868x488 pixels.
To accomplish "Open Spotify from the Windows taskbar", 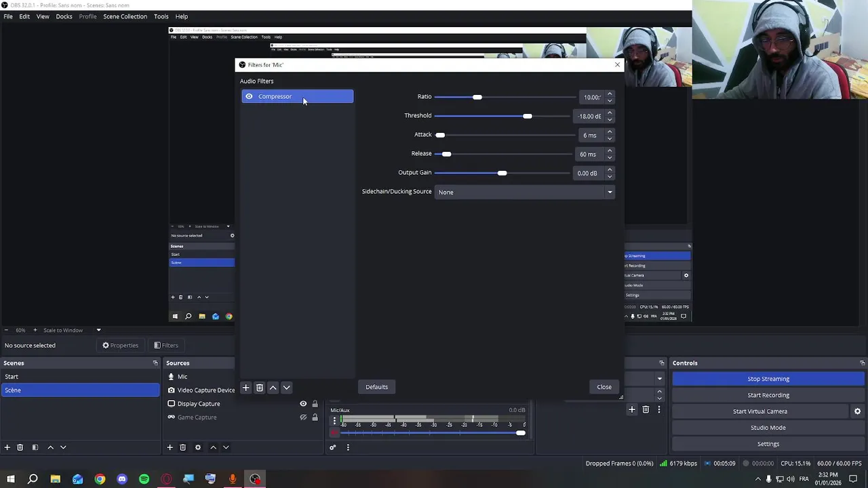I will 144,479.
